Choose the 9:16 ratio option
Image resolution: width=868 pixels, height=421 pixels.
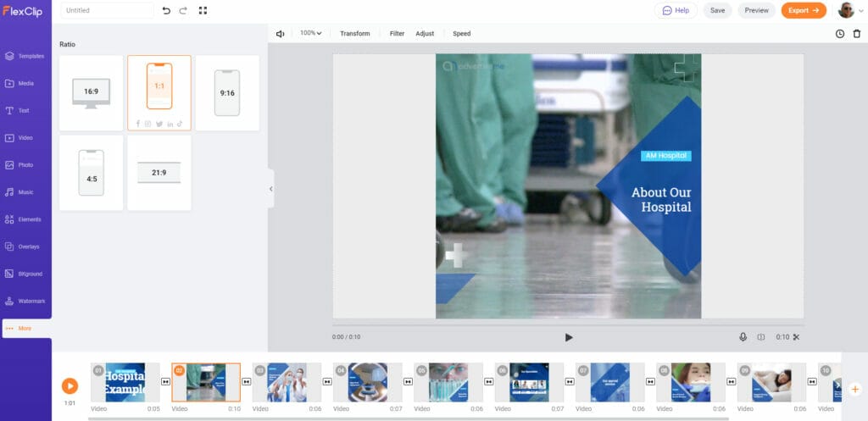[227, 93]
